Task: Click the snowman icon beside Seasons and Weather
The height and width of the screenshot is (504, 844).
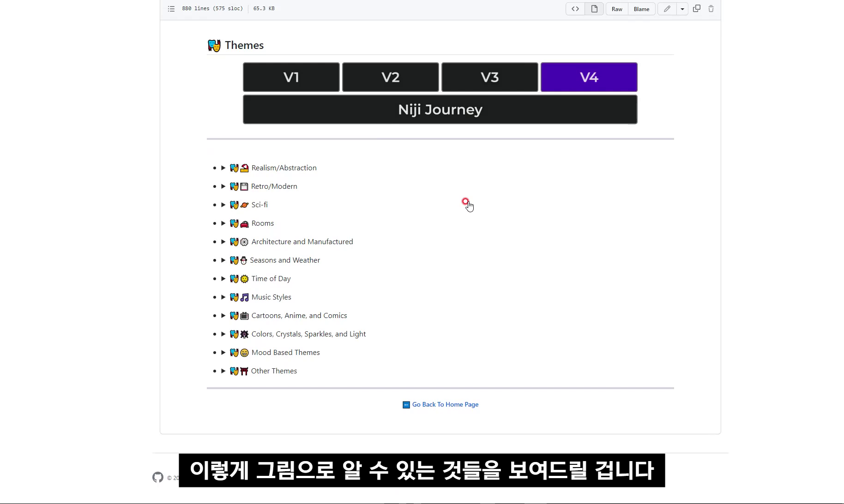Action: [x=244, y=261]
